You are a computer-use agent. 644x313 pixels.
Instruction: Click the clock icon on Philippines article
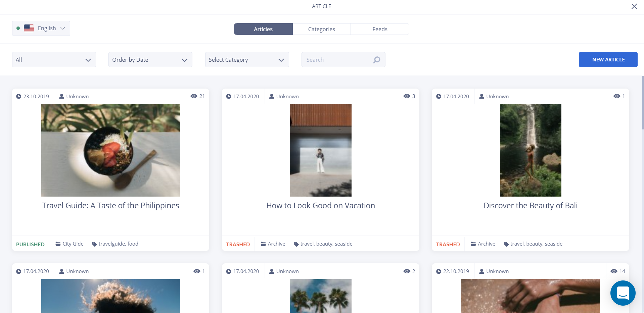[19, 97]
